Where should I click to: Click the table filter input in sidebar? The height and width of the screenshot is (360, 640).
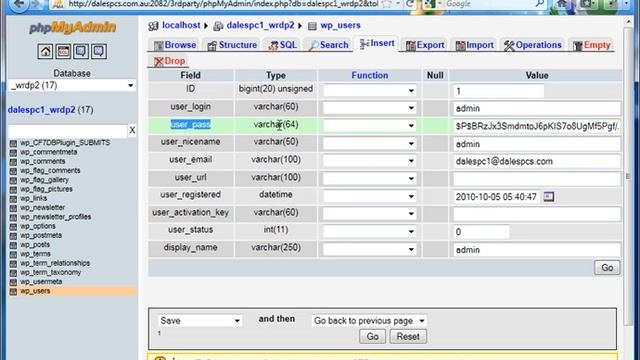pos(68,131)
